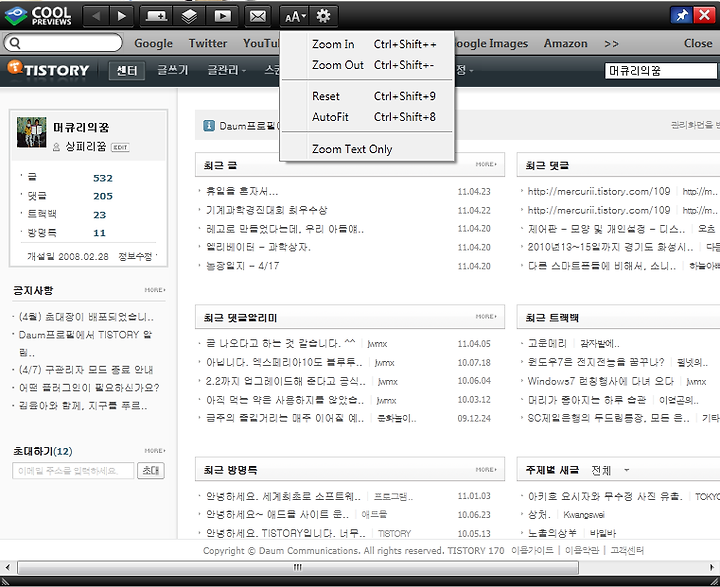Expand more search engines with >> arrows

(x=611, y=44)
